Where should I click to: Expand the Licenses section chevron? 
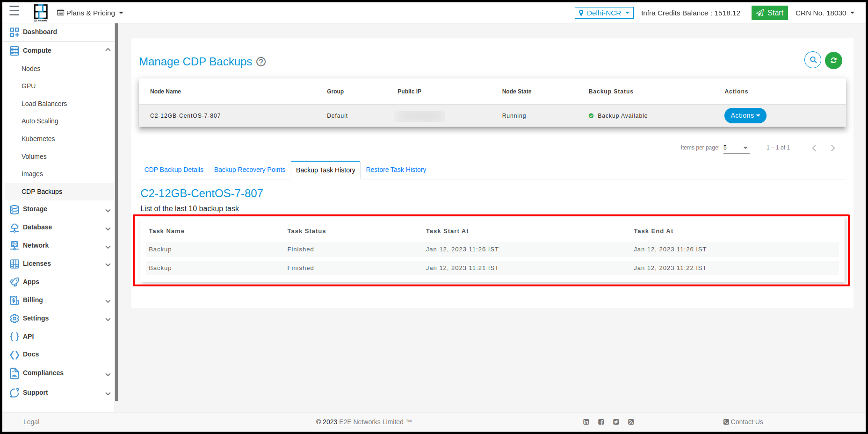[x=108, y=265]
